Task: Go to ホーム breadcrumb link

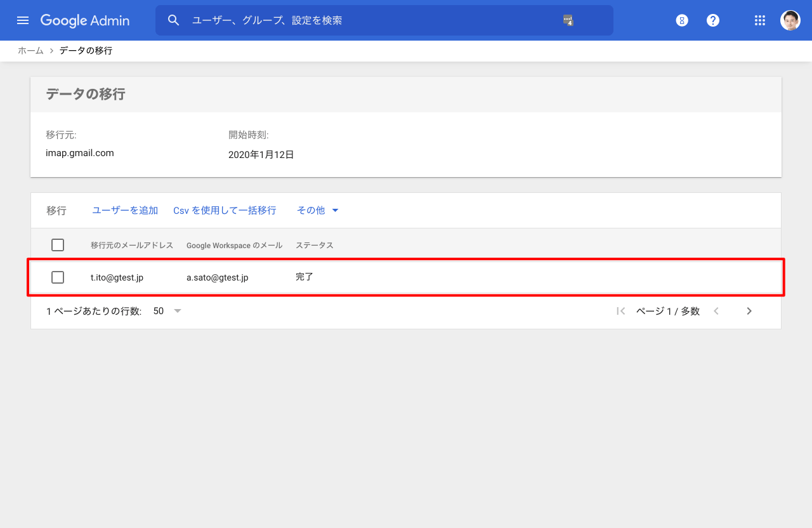Action: (30, 51)
